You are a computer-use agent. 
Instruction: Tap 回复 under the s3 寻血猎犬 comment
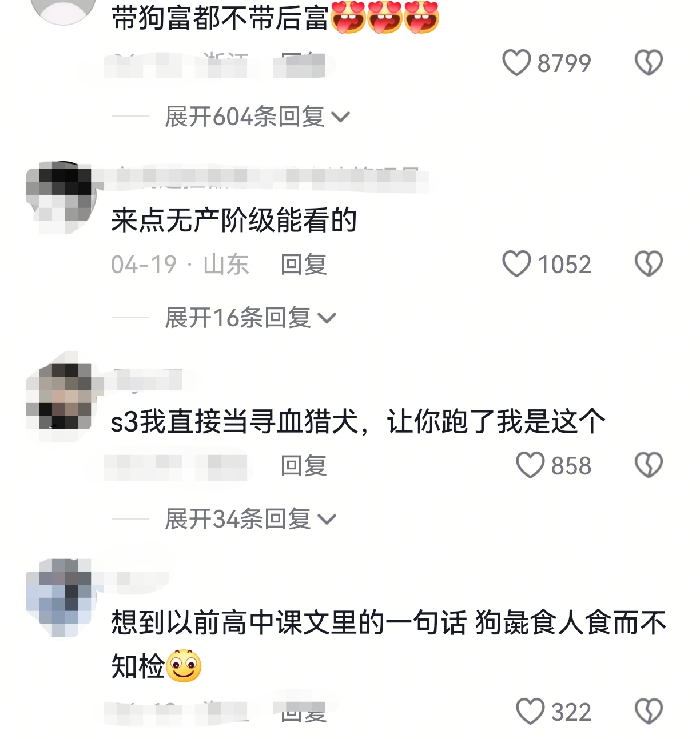pyautogui.click(x=303, y=466)
